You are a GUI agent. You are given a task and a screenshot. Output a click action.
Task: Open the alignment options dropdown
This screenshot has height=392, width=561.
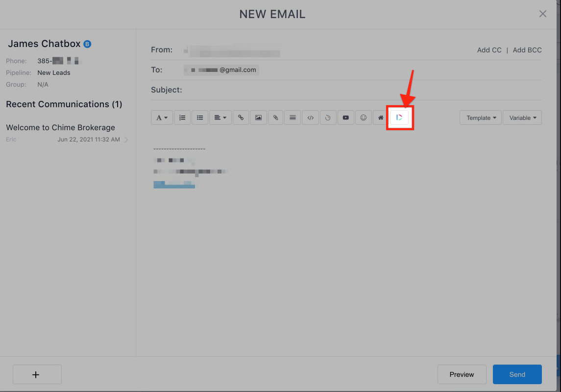[220, 117]
